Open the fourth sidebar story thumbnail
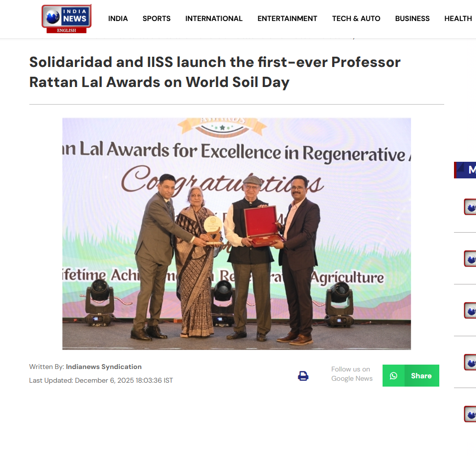 (470, 362)
